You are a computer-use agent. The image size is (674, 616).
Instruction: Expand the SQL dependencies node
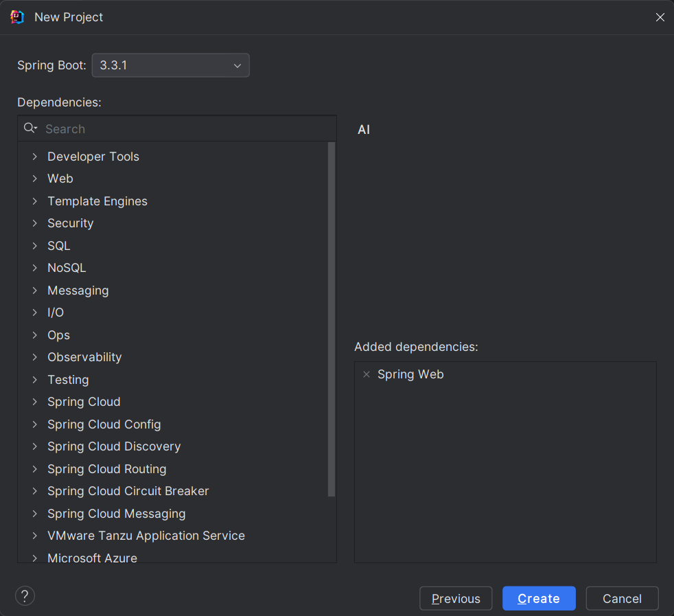[x=34, y=246]
